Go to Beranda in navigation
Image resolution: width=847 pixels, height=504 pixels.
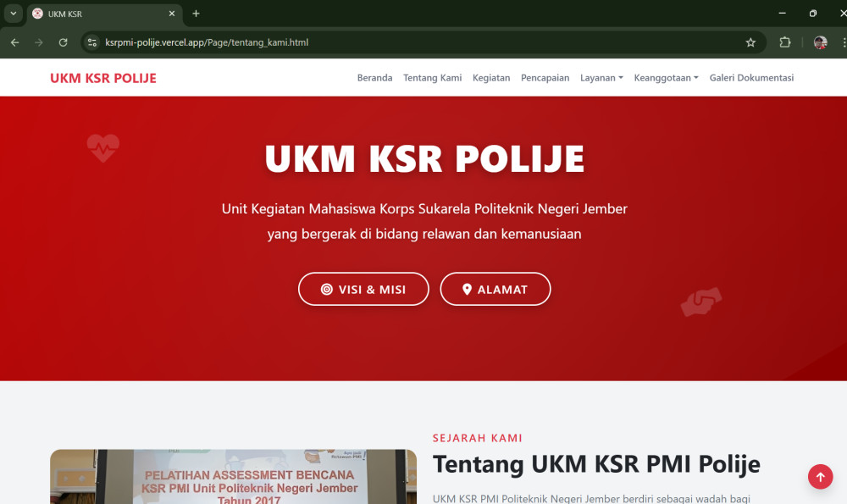[374, 78]
